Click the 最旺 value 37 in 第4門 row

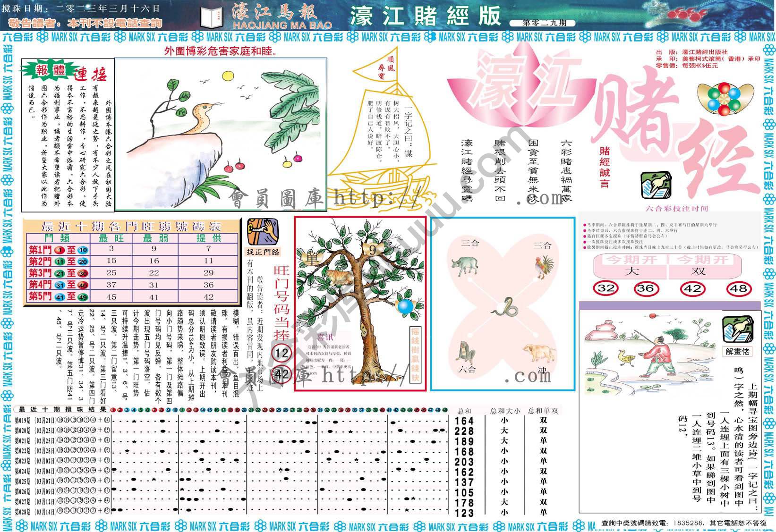[x=111, y=285]
